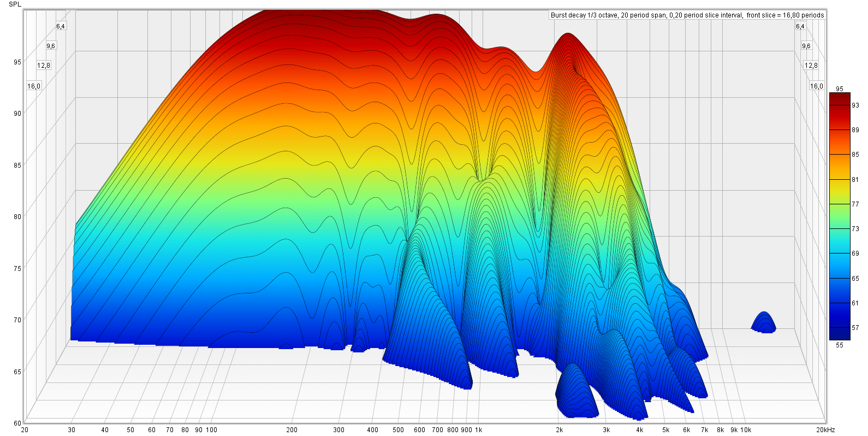The width and height of the screenshot is (868, 436).
Task: Select the 6,4 period label on right side
Action: click(x=800, y=26)
